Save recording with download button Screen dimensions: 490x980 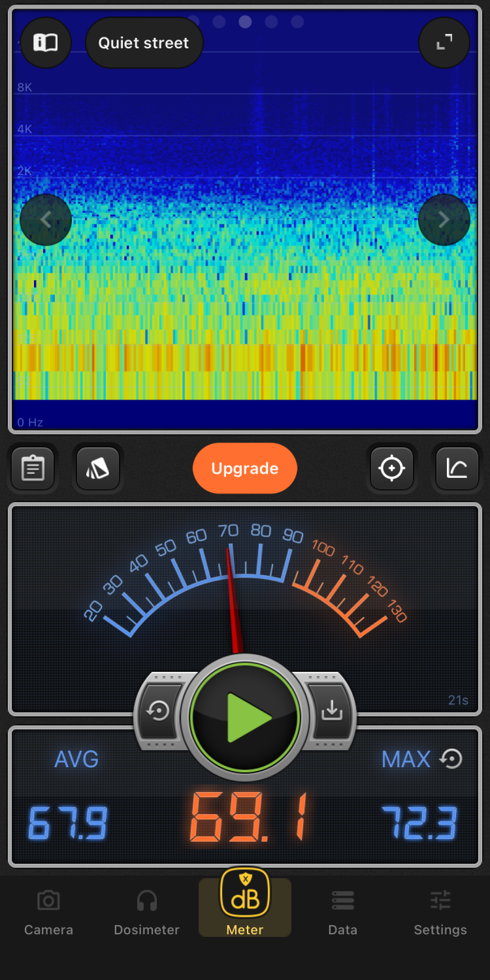pos(332,711)
